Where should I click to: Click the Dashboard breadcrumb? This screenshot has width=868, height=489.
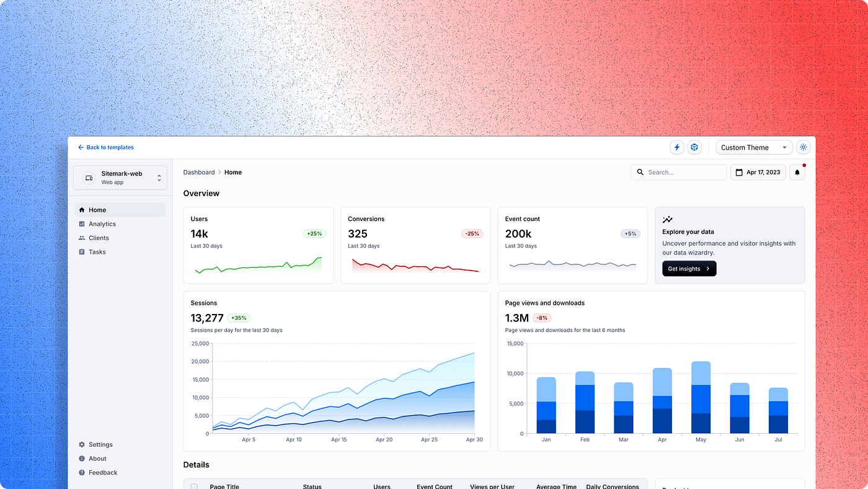199,173
